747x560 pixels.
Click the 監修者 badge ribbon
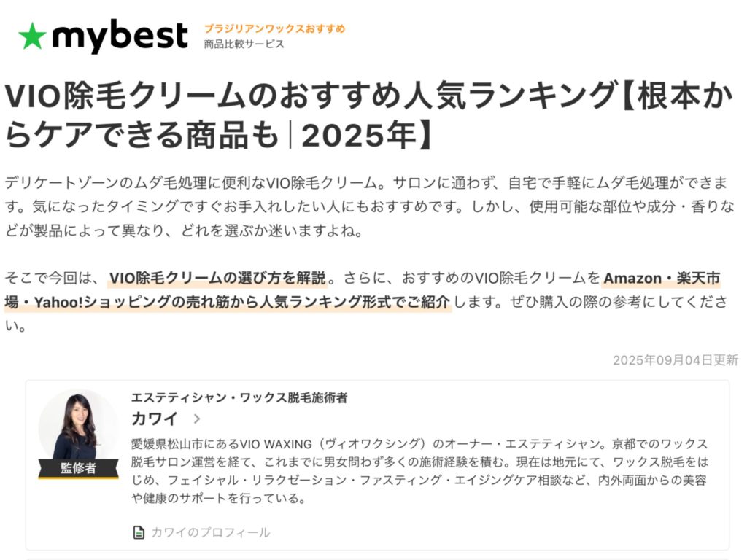tap(78, 467)
